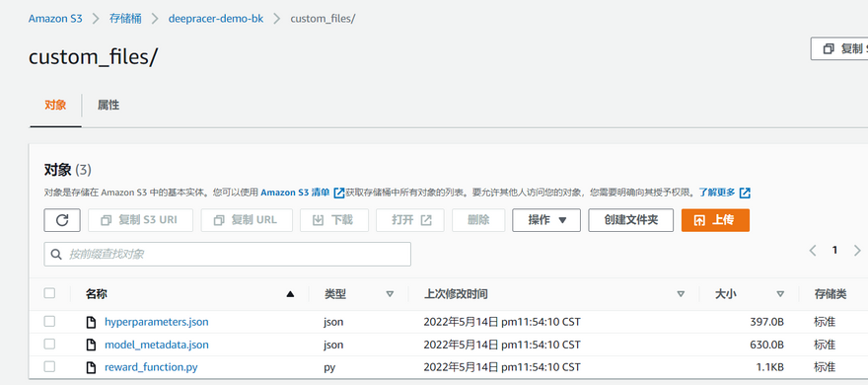Click the orange 上传 upload button
This screenshot has height=385, width=868.
point(715,220)
